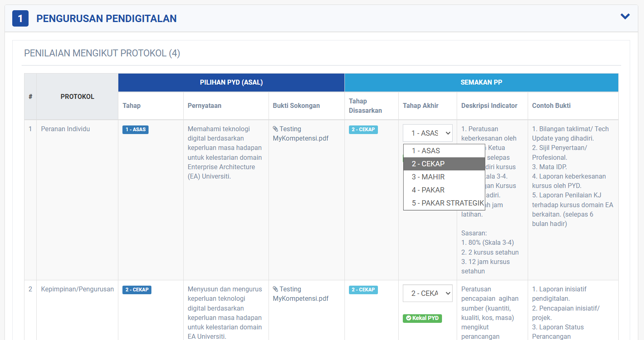Select option 1 - ASAS in the list
This screenshot has height=340, width=644.
444,151
